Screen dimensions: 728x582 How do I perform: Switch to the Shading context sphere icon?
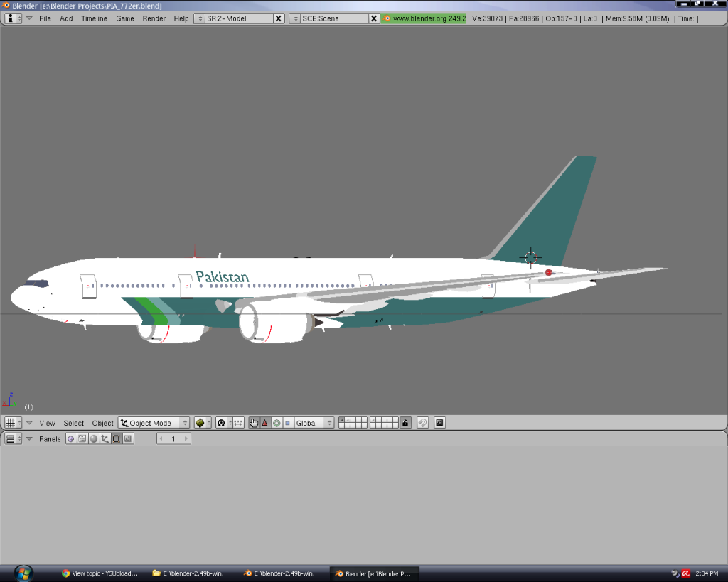(x=94, y=438)
